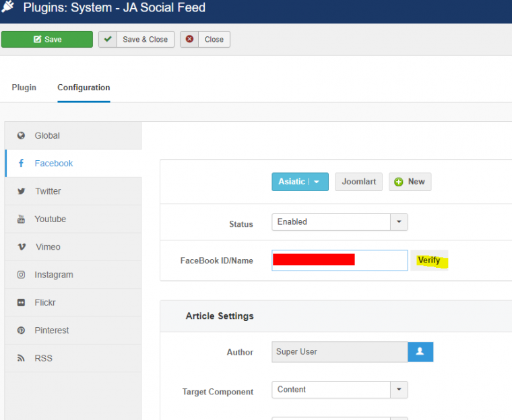Open the Facebook sidebar section

coord(73,163)
